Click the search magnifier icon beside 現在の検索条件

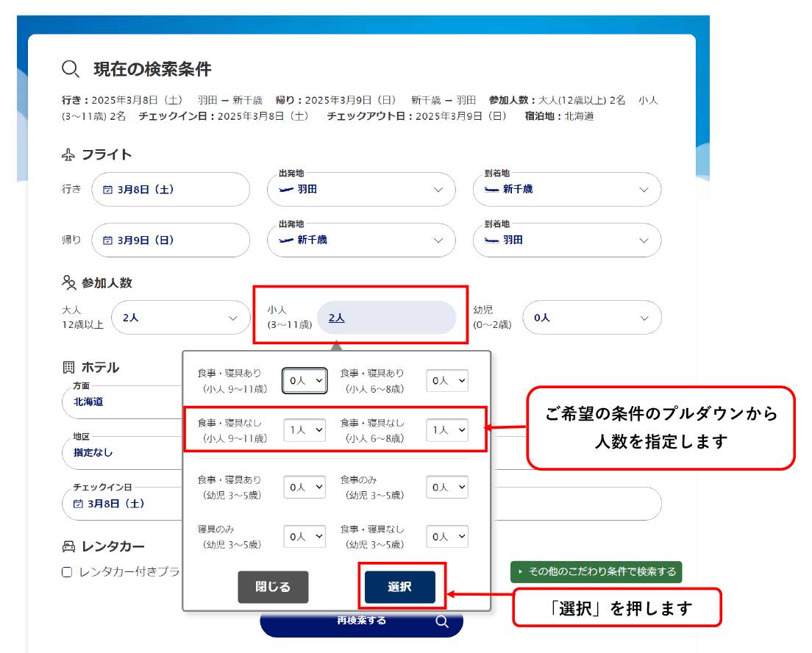click(x=71, y=69)
